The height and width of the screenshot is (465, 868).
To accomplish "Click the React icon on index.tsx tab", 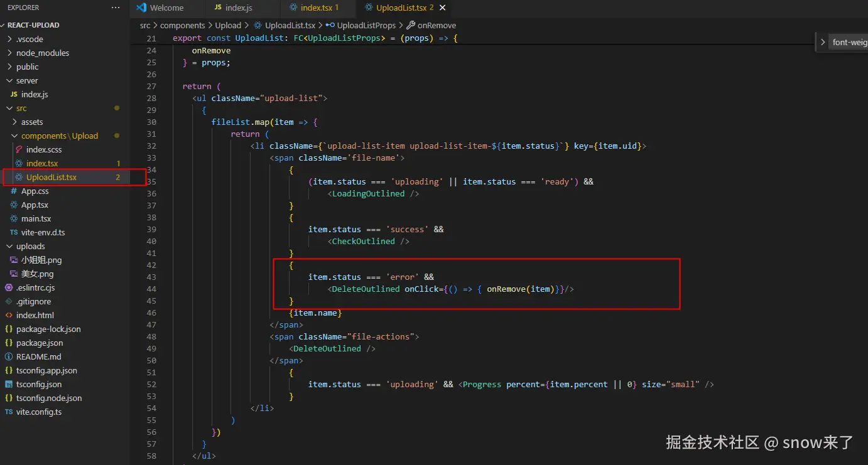I will (293, 8).
